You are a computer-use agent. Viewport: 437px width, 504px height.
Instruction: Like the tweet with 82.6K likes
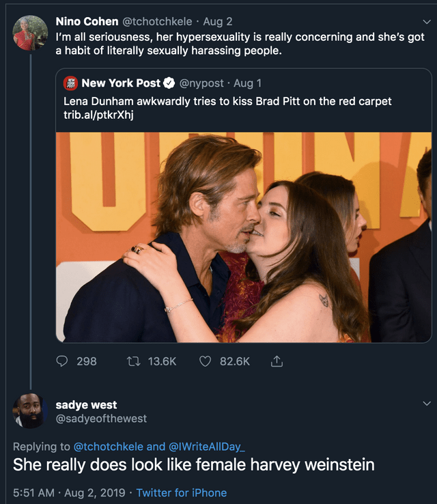pyautogui.click(x=205, y=361)
